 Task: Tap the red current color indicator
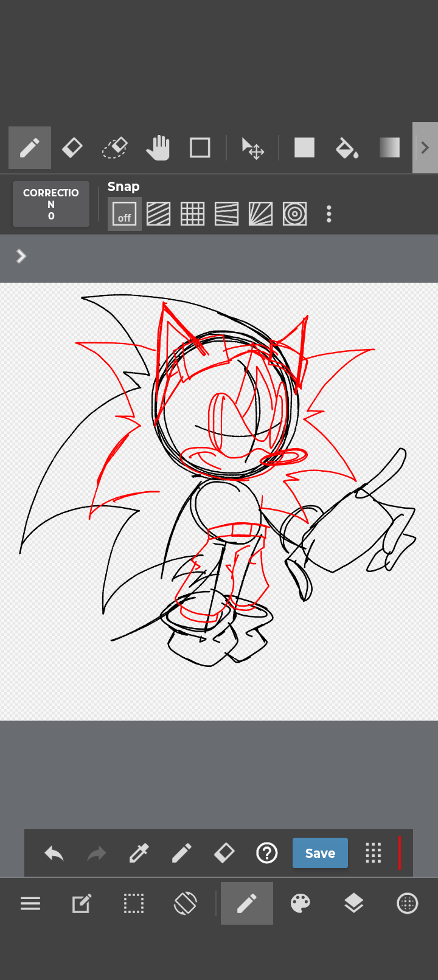400,853
